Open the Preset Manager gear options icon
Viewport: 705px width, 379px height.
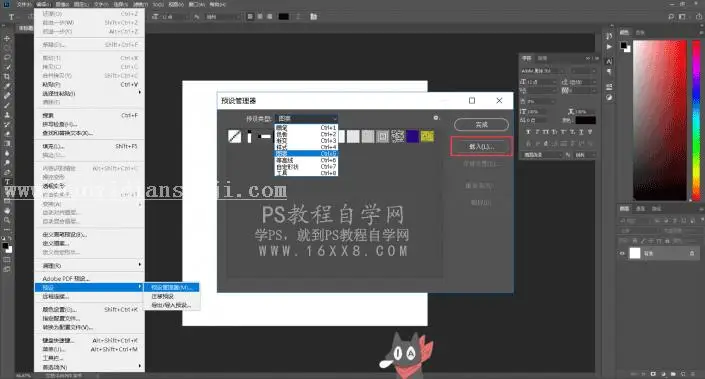click(436, 118)
